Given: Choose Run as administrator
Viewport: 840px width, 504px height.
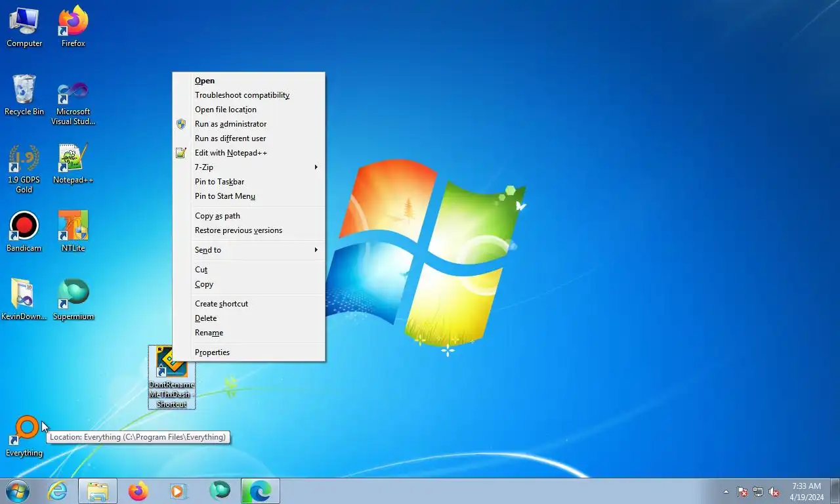Looking at the screenshot, I should coord(249,124).
